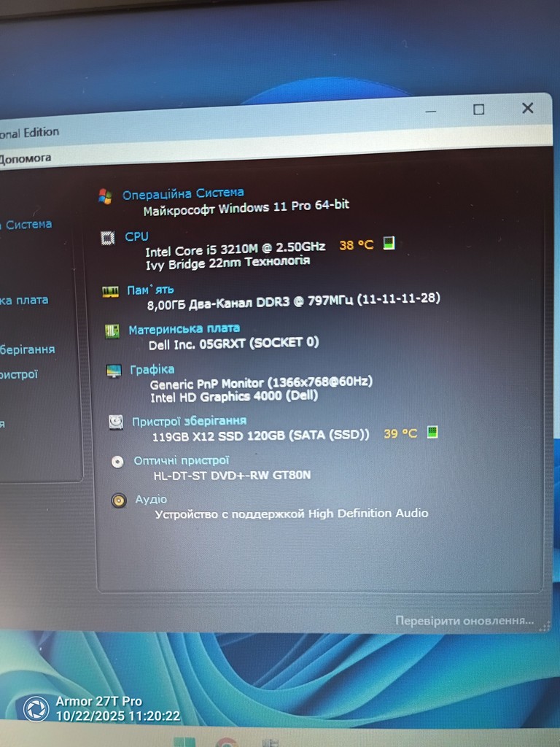Open the Пристрої зберігання section link
Screen dimensions: 560x747
pyautogui.click(x=190, y=421)
